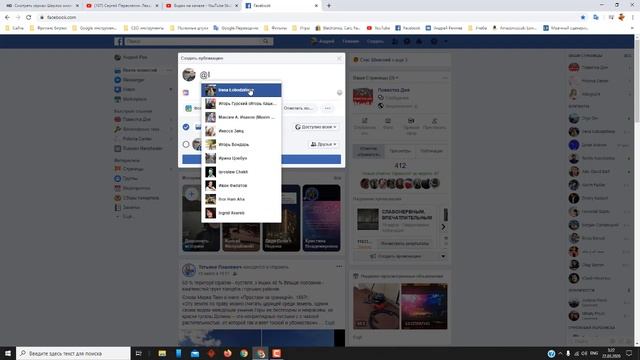Open the emoji picker in post composer

[x=339, y=93]
